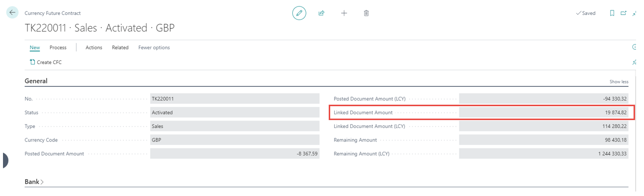
Task: Open the Related menu
Action: (x=120, y=48)
